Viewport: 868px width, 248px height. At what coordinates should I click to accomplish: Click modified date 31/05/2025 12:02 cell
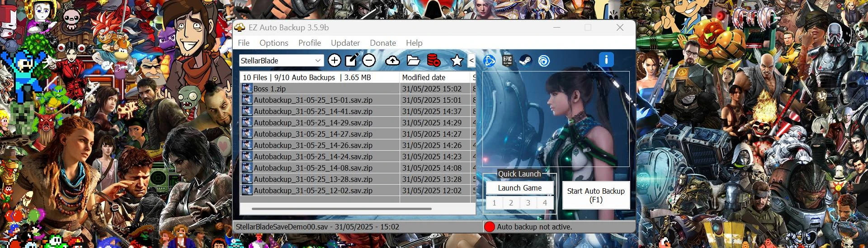(435, 191)
